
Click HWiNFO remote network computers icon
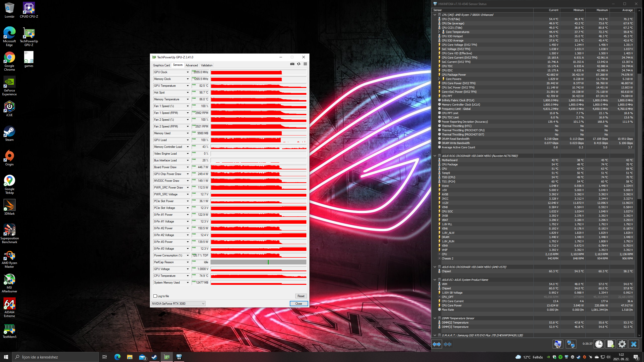coord(571,344)
